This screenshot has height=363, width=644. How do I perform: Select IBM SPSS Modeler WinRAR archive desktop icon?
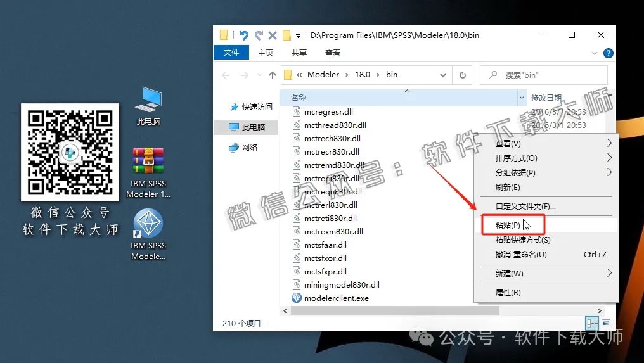148,173
